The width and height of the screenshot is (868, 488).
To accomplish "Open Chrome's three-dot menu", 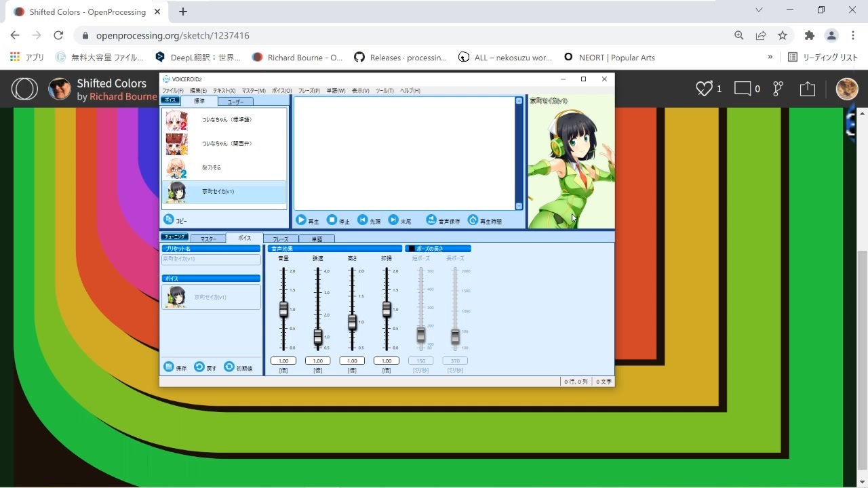I will click(x=852, y=35).
